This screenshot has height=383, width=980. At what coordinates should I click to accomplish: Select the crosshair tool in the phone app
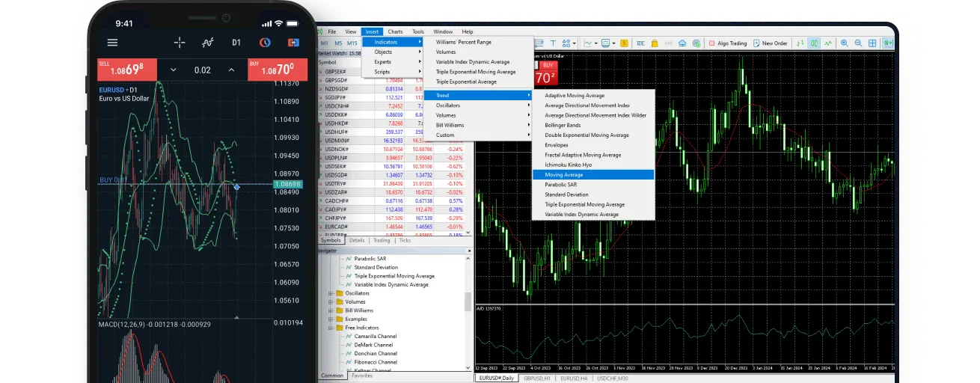point(180,43)
